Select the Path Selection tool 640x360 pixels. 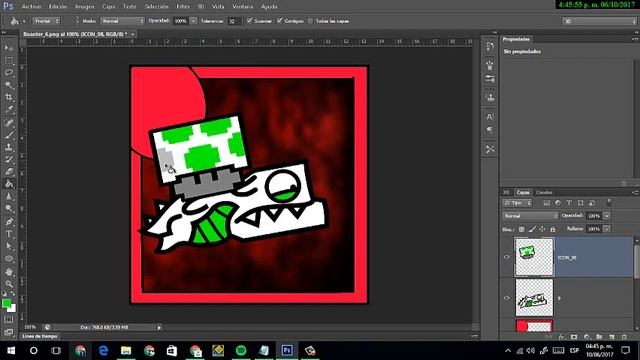[9, 246]
